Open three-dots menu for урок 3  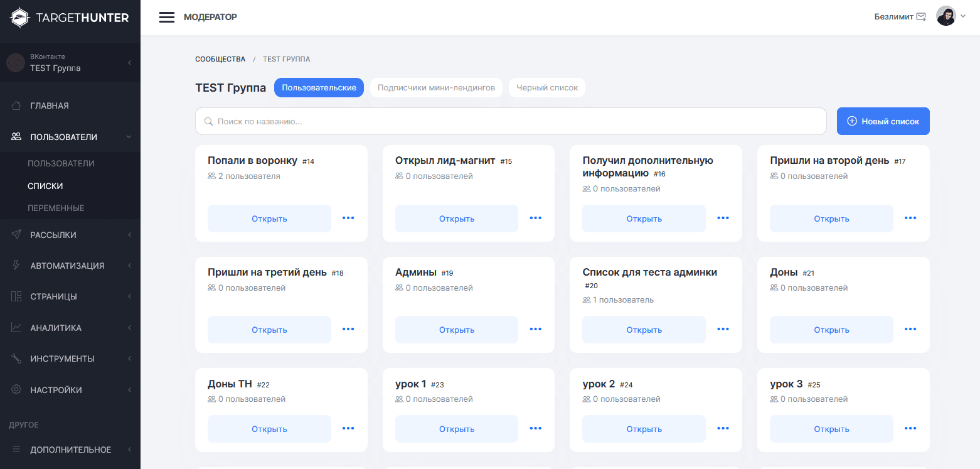[x=910, y=428]
